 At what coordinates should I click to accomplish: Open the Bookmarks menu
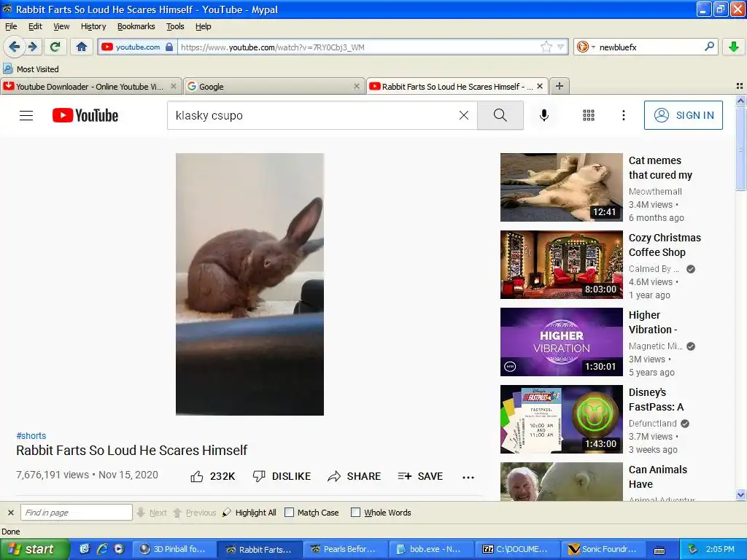click(x=136, y=27)
